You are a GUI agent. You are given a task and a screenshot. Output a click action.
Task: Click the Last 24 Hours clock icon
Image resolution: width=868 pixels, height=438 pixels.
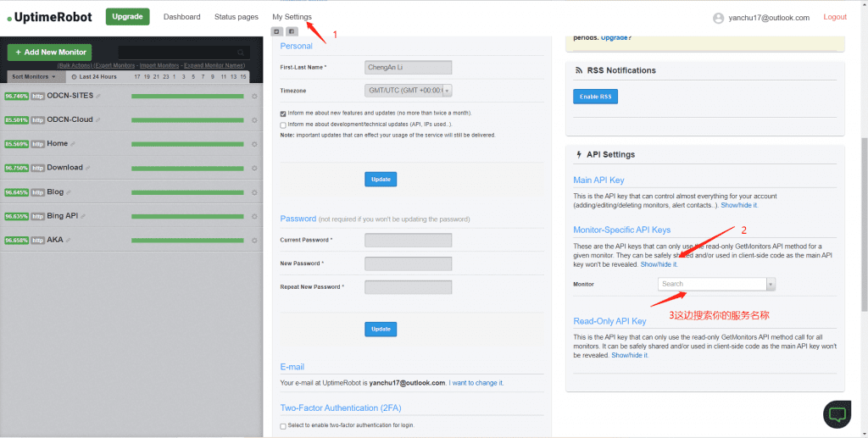(x=75, y=77)
